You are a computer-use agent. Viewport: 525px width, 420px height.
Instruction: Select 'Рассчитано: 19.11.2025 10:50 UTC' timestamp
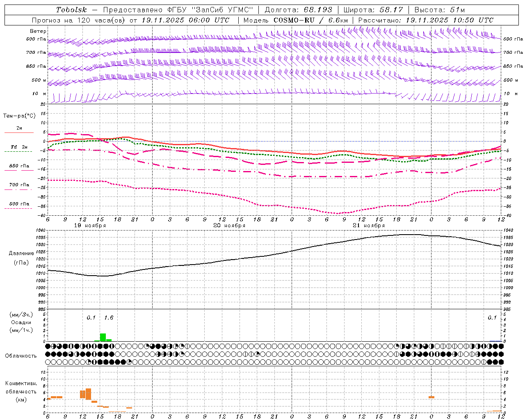tap(426, 20)
